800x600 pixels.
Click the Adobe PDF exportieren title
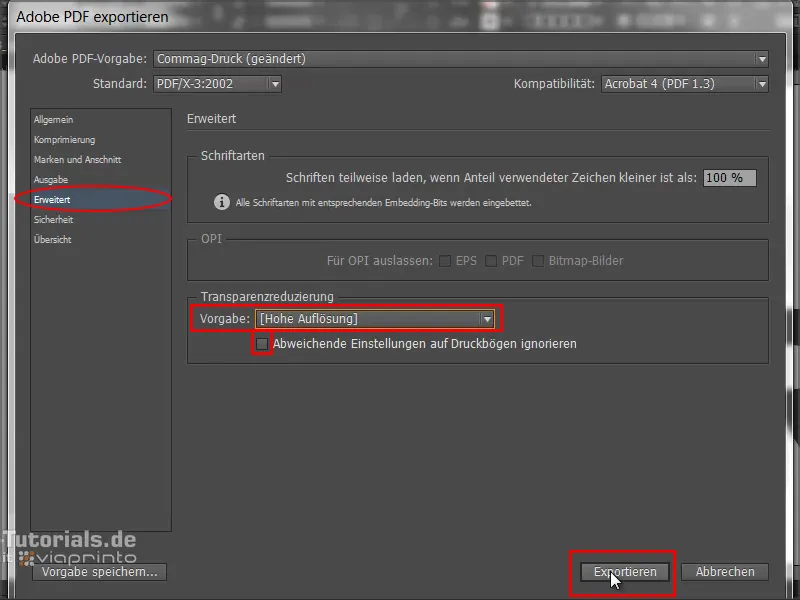tap(92, 17)
